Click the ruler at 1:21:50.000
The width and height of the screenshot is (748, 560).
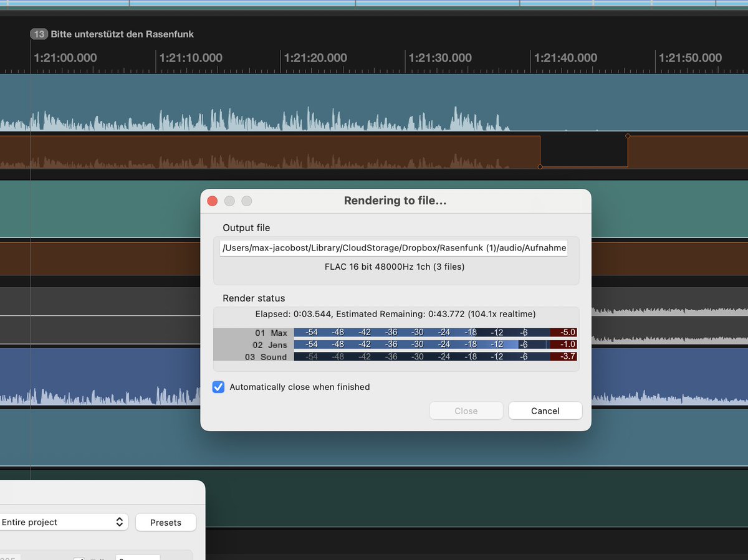(x=691, y=58)
